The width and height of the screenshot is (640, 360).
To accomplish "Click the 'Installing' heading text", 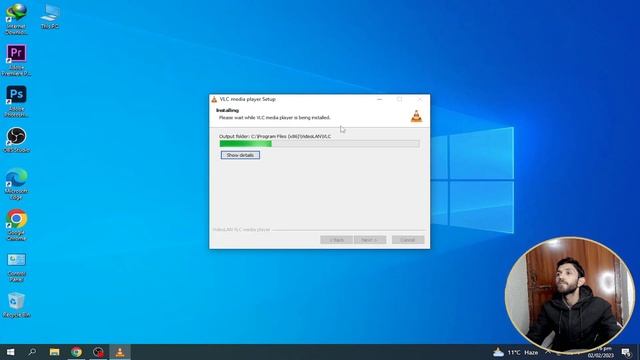I will (227, 110).
